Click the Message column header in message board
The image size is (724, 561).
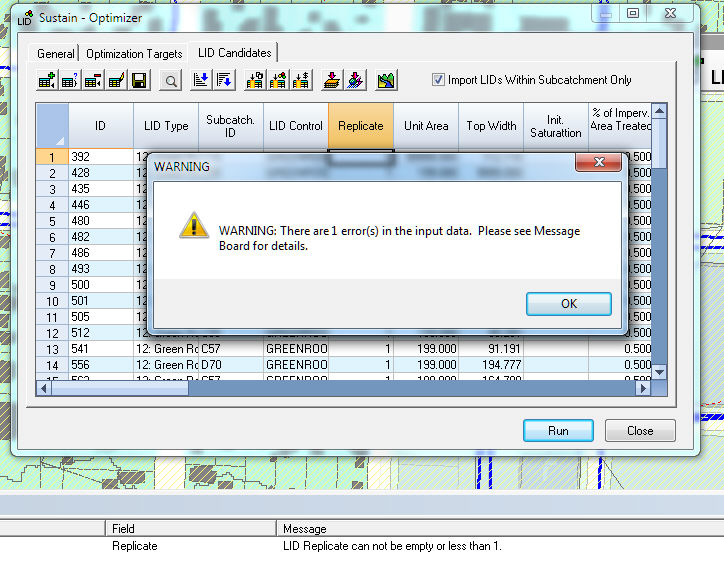coord(501,529)
